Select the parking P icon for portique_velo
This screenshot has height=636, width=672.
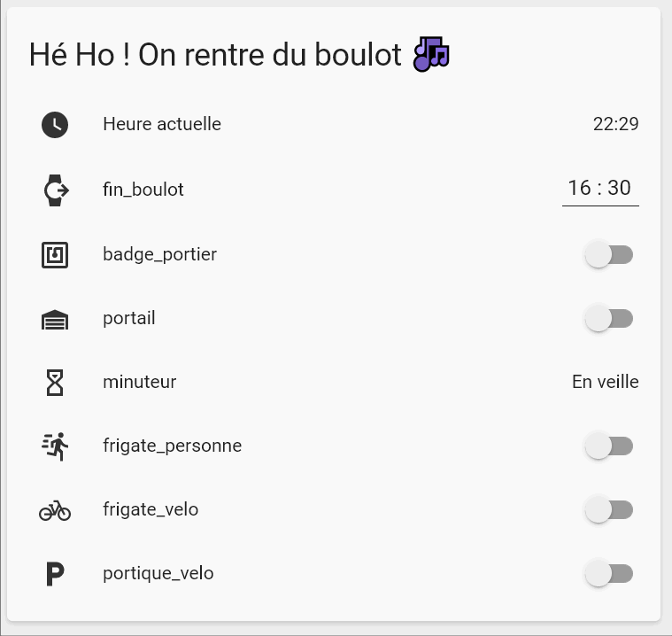coord(55,574)
